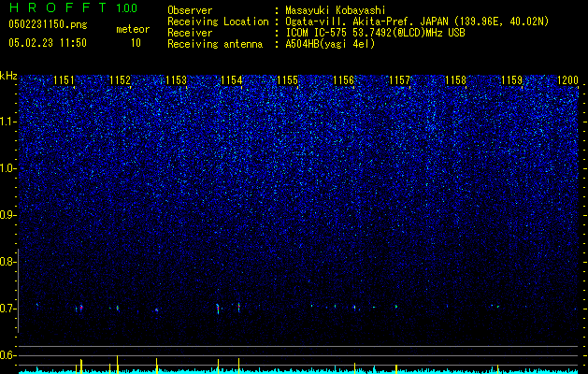Click the 0.8 kHz frequency axis label
The image size is (588, 374).
[7, 262]
